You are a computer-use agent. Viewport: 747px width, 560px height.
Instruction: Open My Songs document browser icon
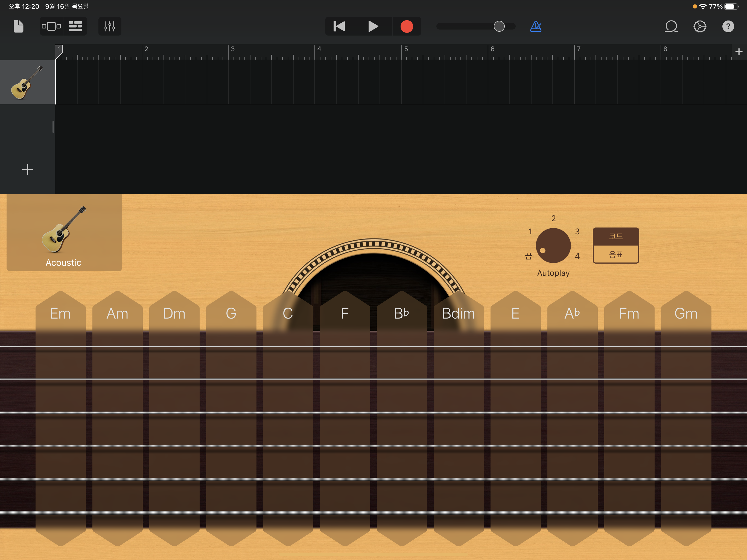(19, 26)
